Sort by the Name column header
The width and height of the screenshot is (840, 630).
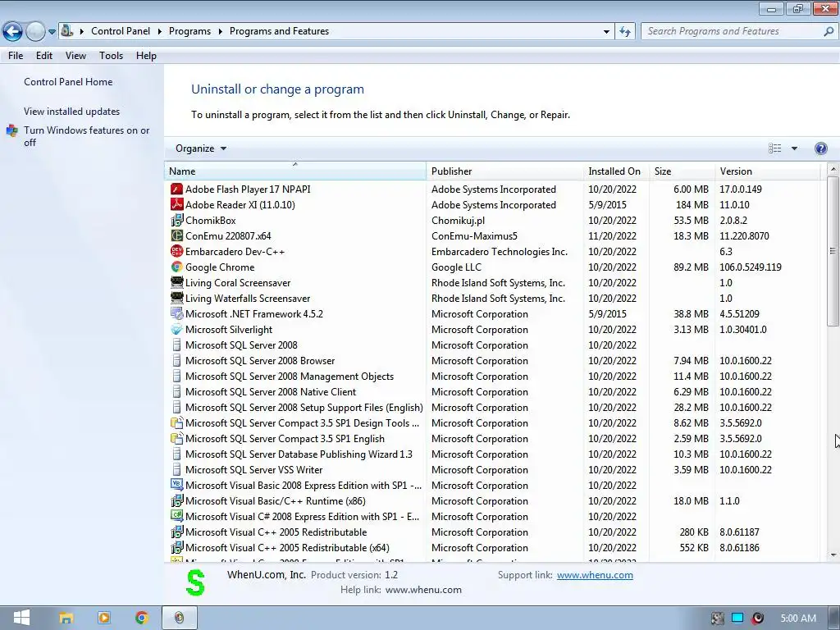coord(295,171)
